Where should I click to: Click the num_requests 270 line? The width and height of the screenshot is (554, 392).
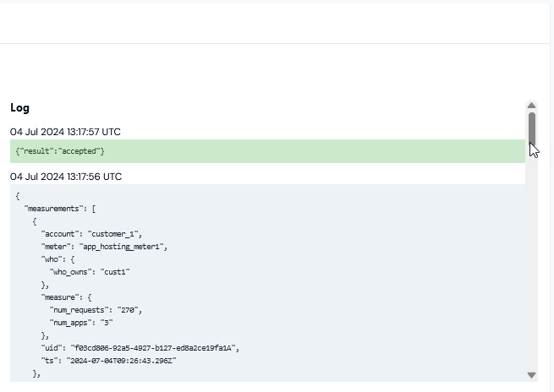tap(96, 310)
